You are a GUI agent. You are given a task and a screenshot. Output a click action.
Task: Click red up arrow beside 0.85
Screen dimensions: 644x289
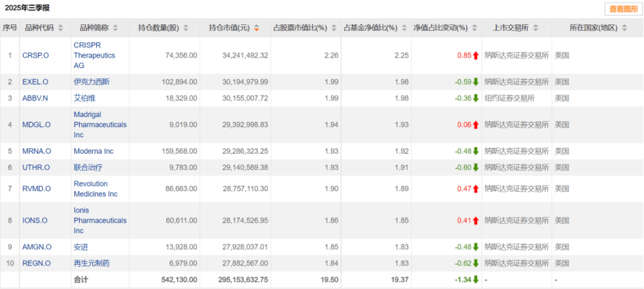476,55
